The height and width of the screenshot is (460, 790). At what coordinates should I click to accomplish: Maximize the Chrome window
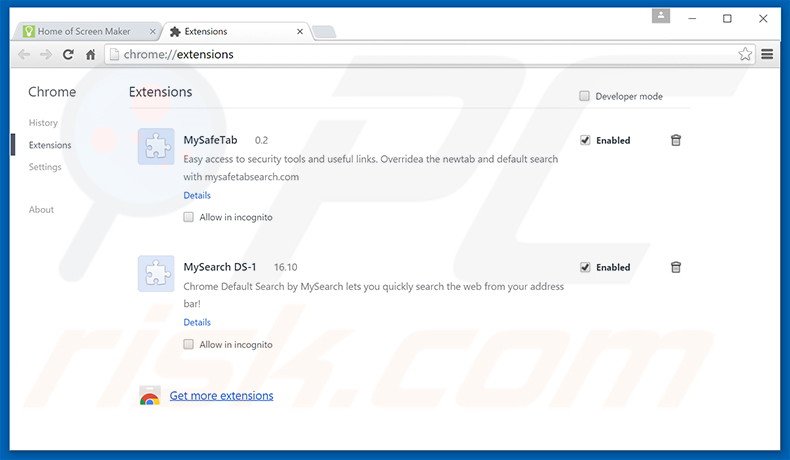click(x=727, y=19)
